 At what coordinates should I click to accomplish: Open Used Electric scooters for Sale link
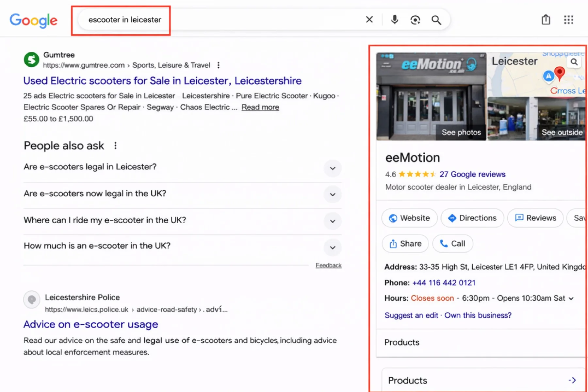pyautogui.click(x=162, y=80)
